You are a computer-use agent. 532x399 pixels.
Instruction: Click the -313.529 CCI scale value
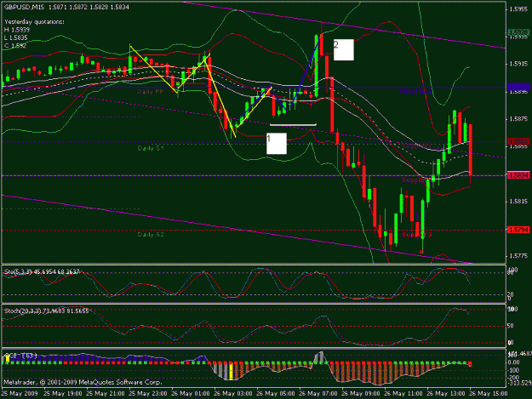coord(518,383)
